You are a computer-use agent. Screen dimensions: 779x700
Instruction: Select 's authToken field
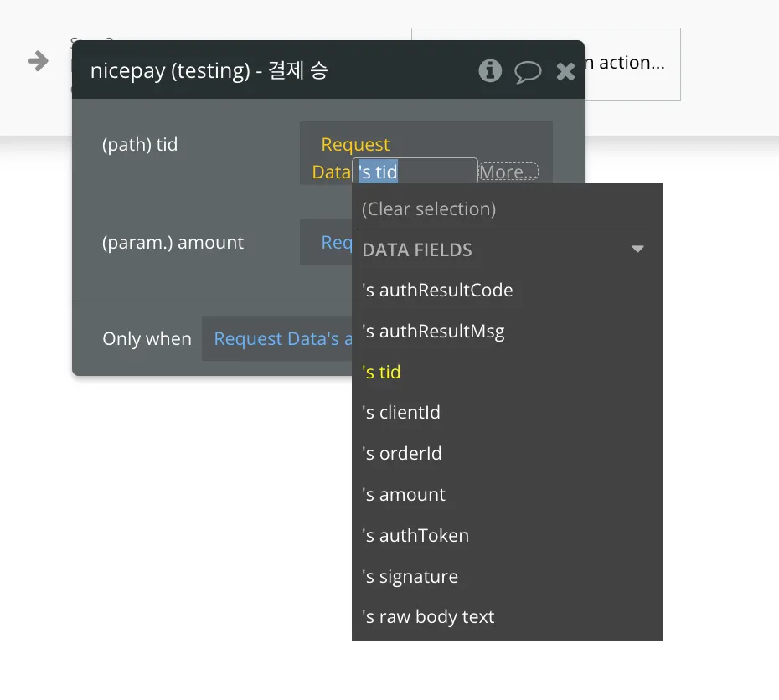pyautogui.click(x=415, y=536)
